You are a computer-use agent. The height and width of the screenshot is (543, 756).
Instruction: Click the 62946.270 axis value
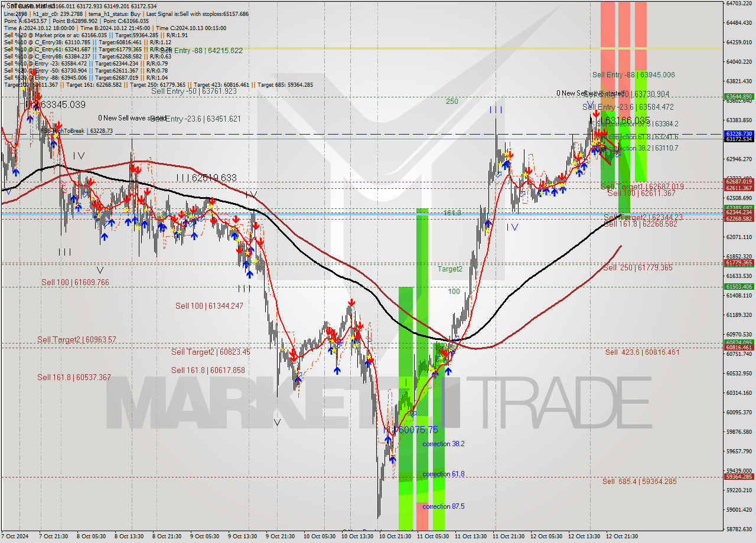[x=738, y=159]
